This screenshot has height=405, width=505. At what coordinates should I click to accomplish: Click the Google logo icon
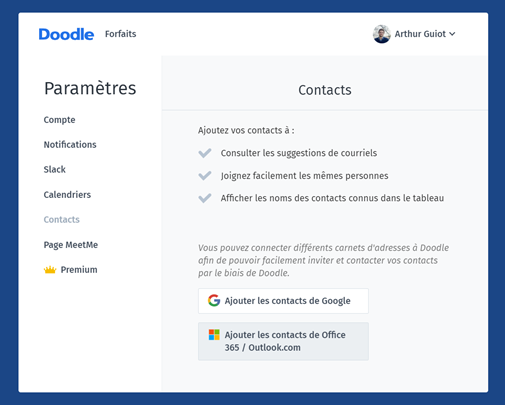click(214, 301)
